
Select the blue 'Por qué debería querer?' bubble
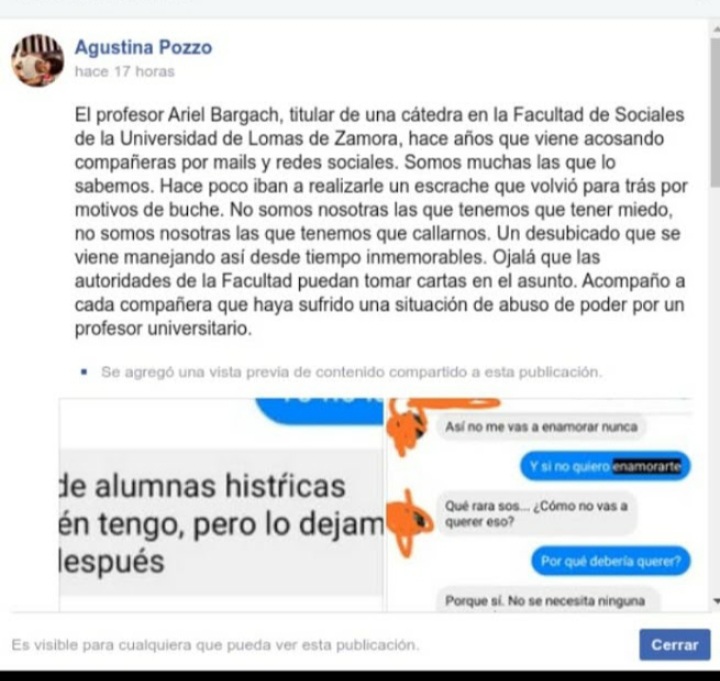coord(610,561)
